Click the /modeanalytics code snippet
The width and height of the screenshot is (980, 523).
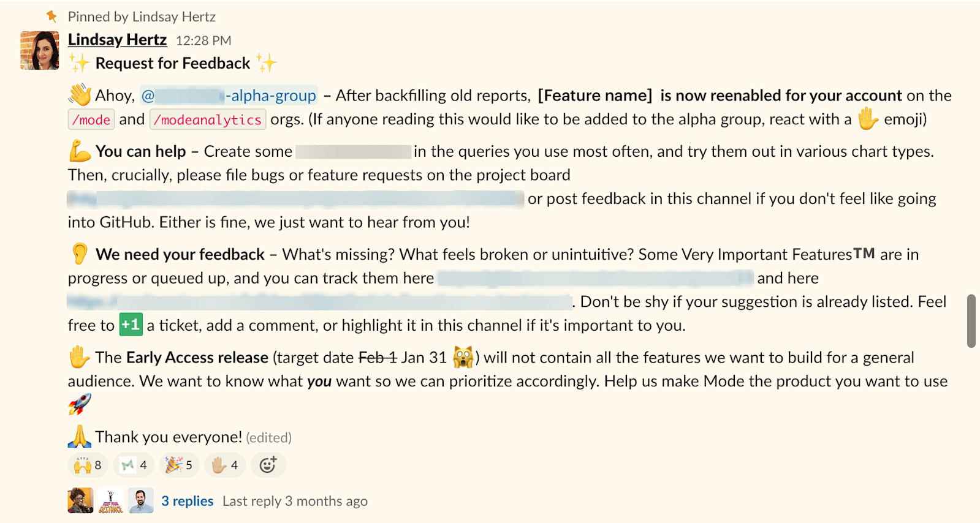click(208, 119)
